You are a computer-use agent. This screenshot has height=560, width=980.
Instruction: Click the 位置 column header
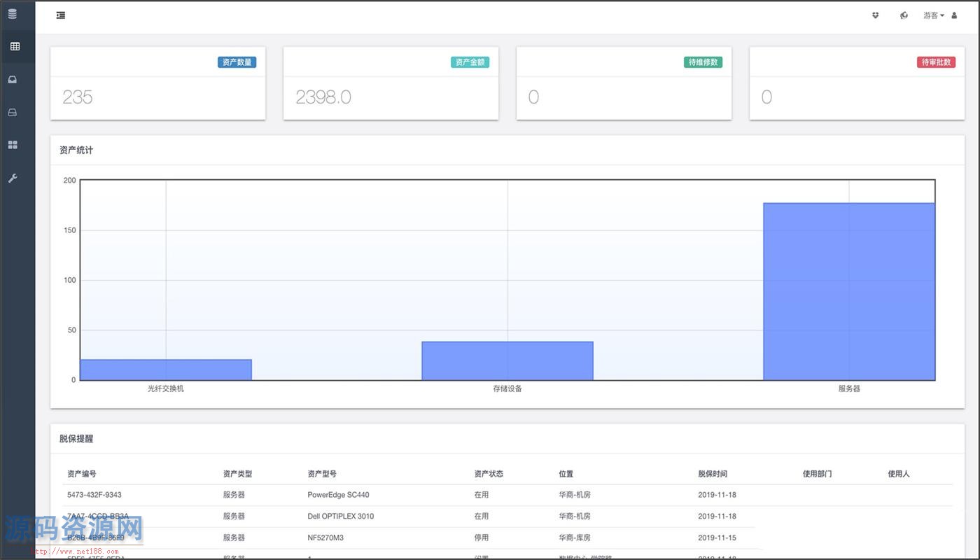click(566, 474)
